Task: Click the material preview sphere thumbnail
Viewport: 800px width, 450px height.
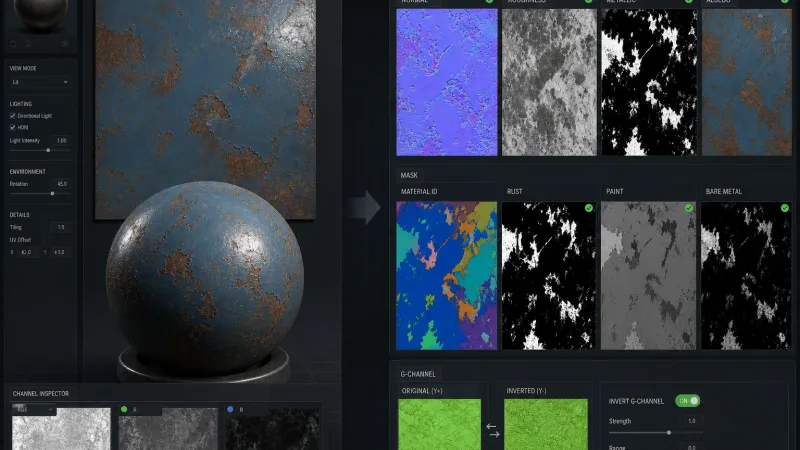Action: tap(41, 14)
